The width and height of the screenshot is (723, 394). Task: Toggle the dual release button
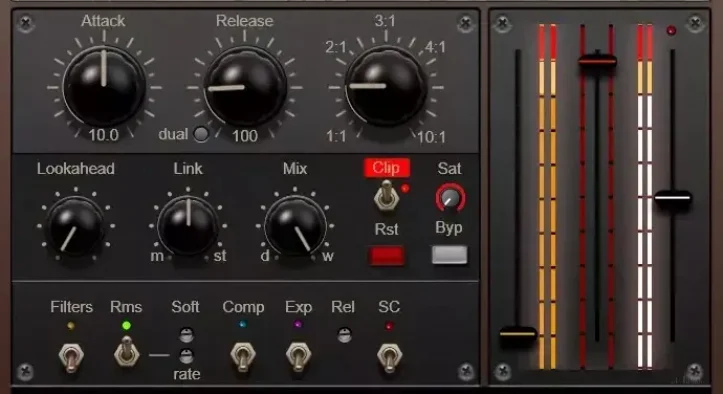click(201, 134)
